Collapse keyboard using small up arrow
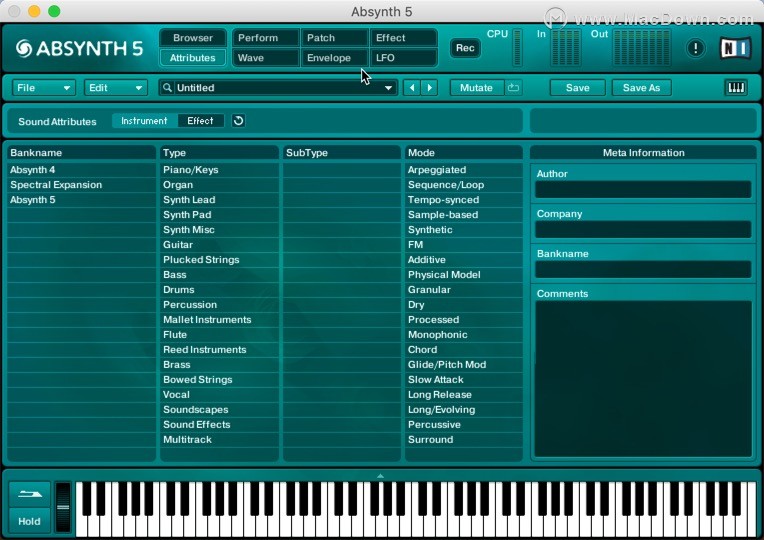The image size is (764, 540). [381, 476]
